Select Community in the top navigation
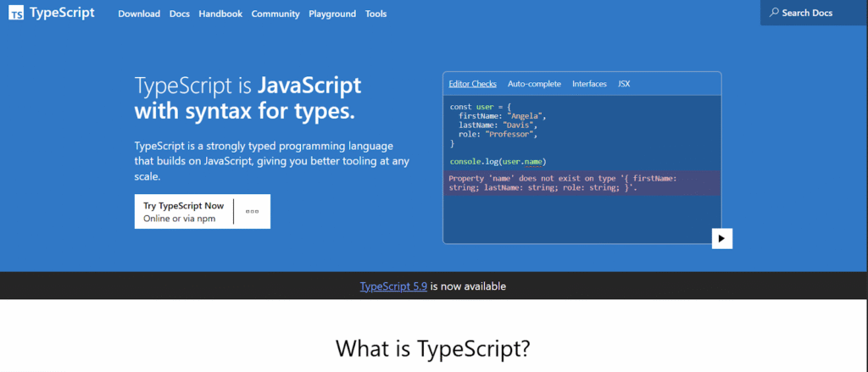868x372 pixels. (275, 14)
